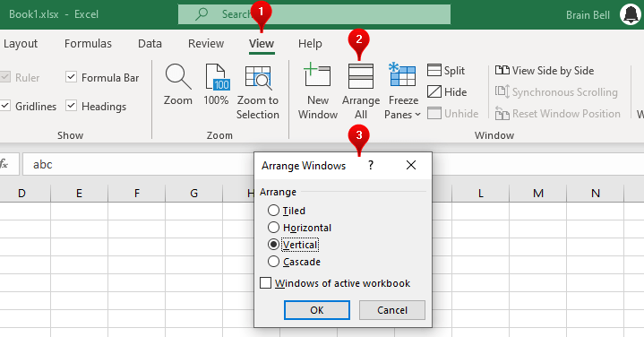The height and width of the screenshot is (337, 644).
Task: Uncheck the Headings checkbox
Action: pyautogui.click(x=71, y=106)
